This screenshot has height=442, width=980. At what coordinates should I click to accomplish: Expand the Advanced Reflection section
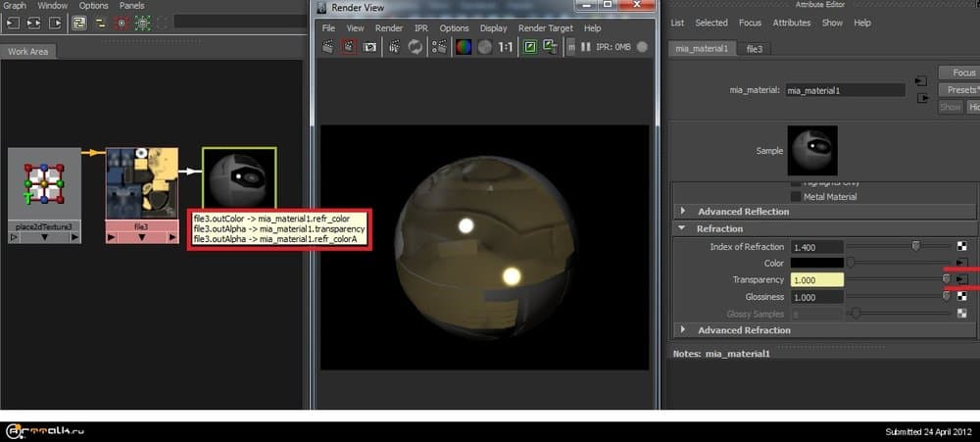click(x=683, y=212)
